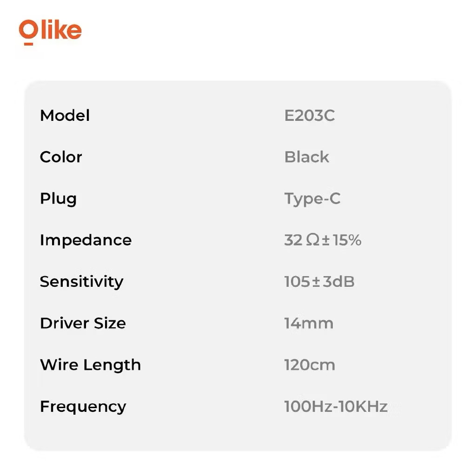
Task: Select the Sensitivity label
Action: 81,282
